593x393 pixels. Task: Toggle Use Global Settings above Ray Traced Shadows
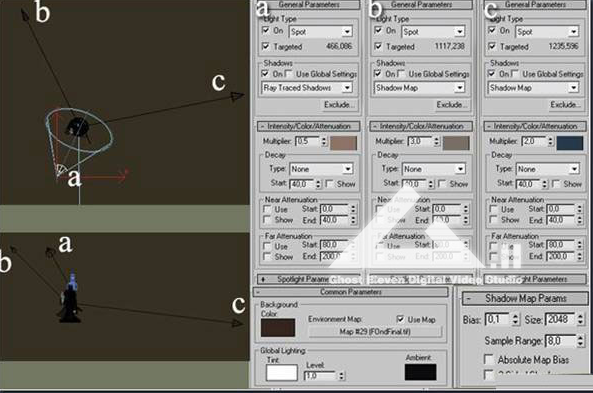[x=289, y=73]
